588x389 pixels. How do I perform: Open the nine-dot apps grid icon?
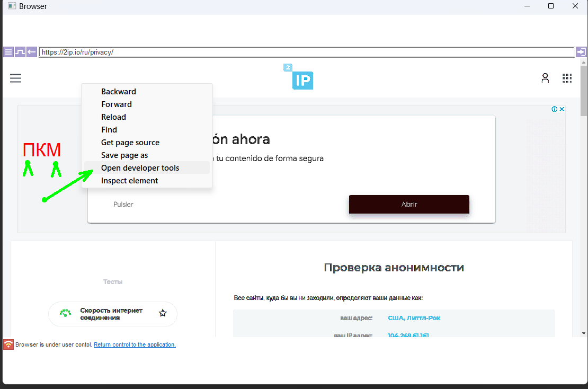click(x=567, y=78)
